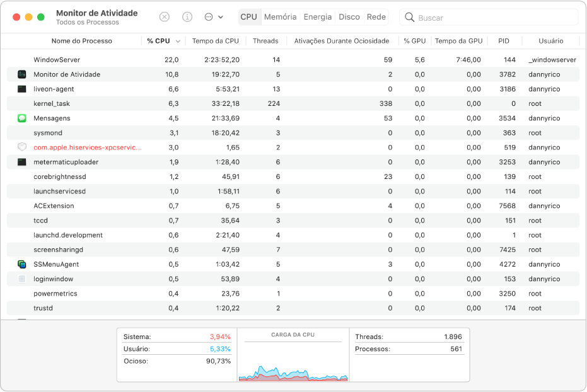The width and height of the screenshot is (587, 392).
Task: Click the loginwindow process icon
Action: [x=22, y=279]
